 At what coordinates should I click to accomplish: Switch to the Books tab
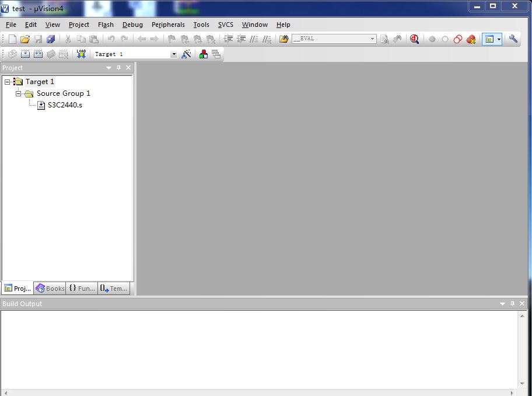coord(50,289)
